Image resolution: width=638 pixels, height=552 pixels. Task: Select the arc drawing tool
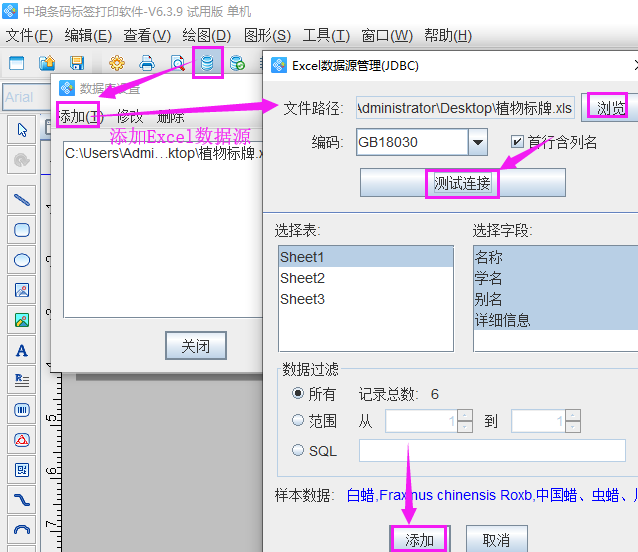(x=22, y=530)
